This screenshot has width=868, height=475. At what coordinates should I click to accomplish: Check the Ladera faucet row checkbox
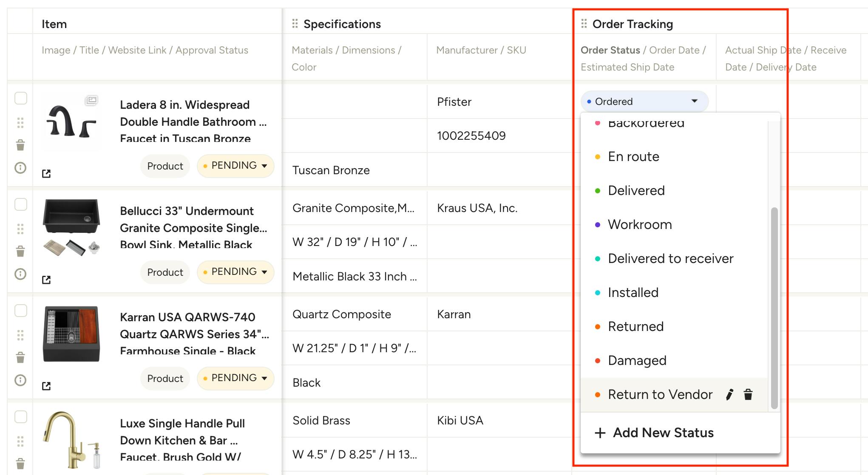[21, 99]
